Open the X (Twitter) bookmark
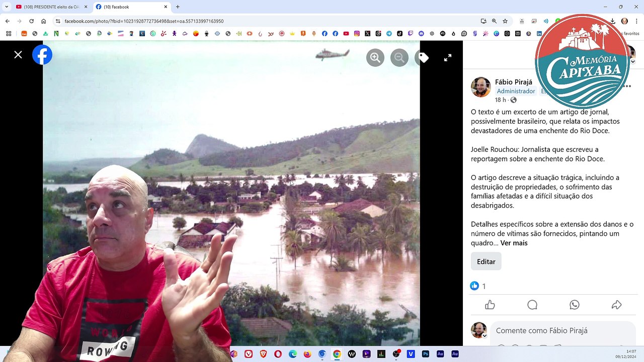The image size is (644, 362). point(367,34)
